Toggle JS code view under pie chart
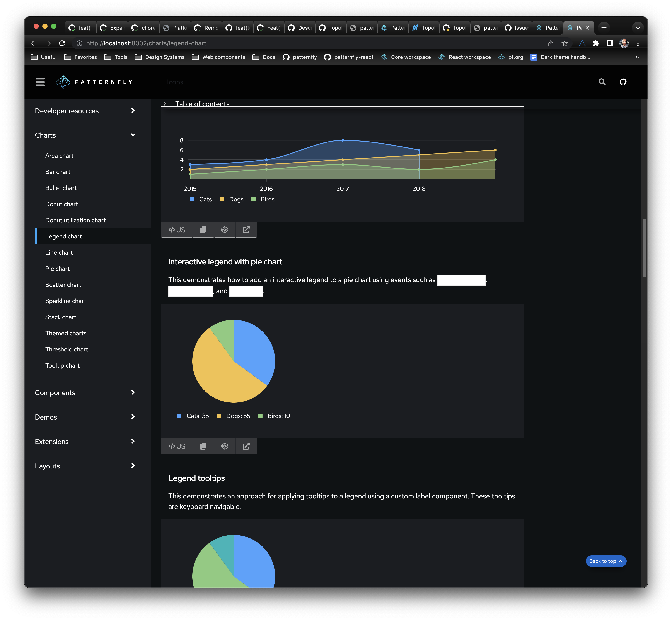Image resolution: width=672 pixels, height=620 pixels. [177, 446]
